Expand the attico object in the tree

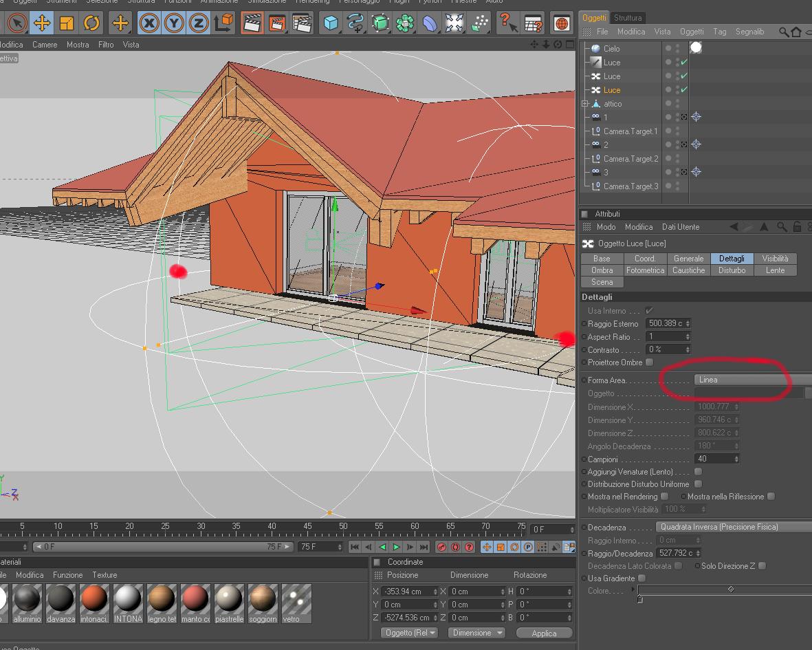585,104
